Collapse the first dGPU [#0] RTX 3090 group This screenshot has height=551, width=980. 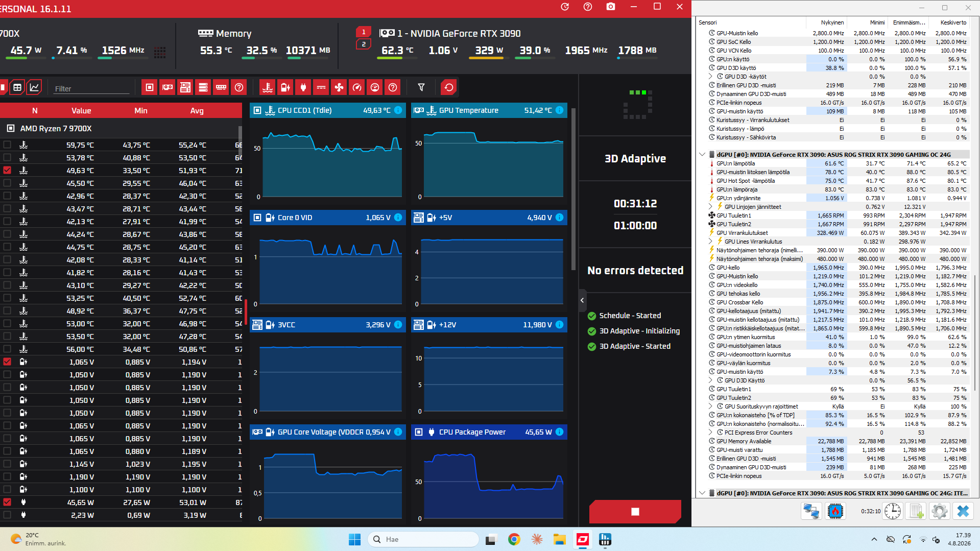click(x=702, y=154)
